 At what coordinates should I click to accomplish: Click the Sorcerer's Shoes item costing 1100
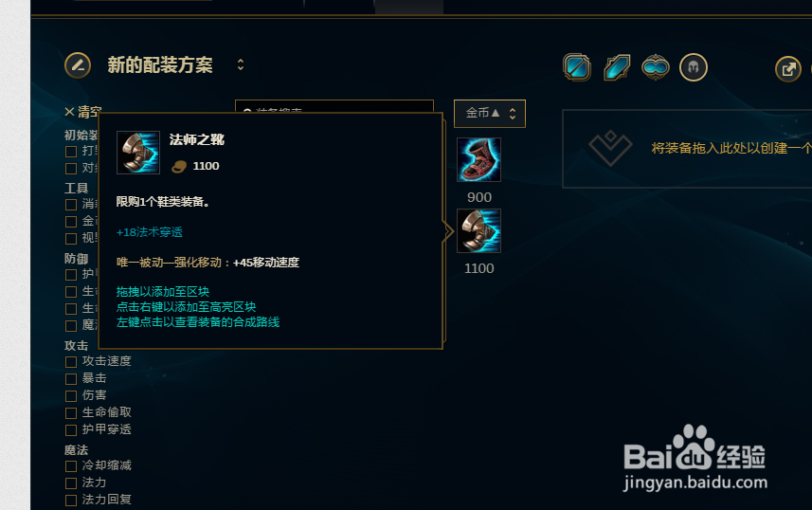coord(479,230)
